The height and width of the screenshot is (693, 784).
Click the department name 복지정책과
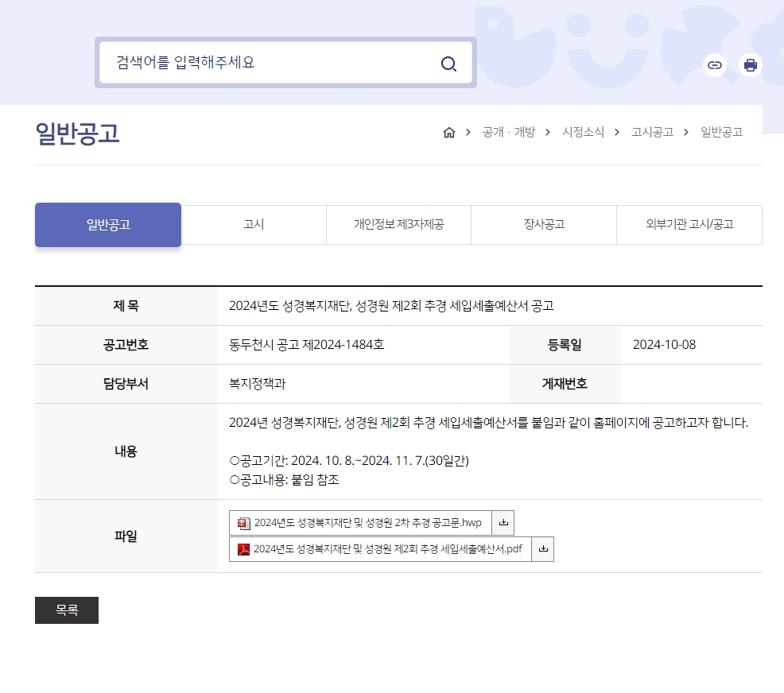[257, 384]
